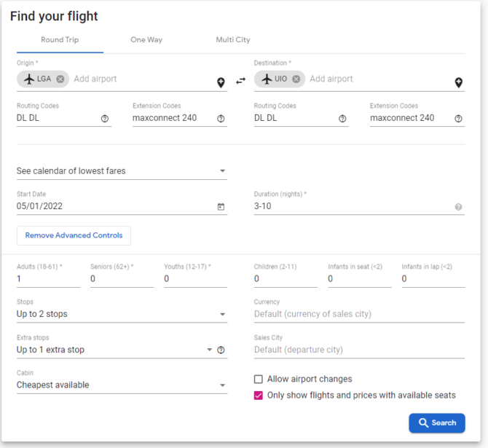Open help for origin Routing Codes

click(105, 119)
